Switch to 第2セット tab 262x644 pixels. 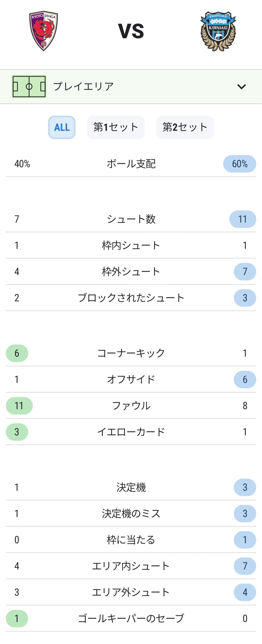click(185, 127)
